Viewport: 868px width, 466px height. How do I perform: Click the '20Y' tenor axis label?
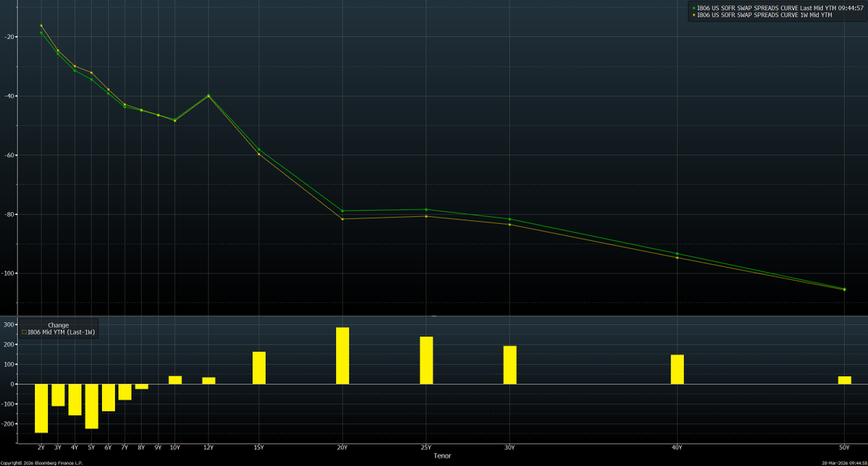342,447
